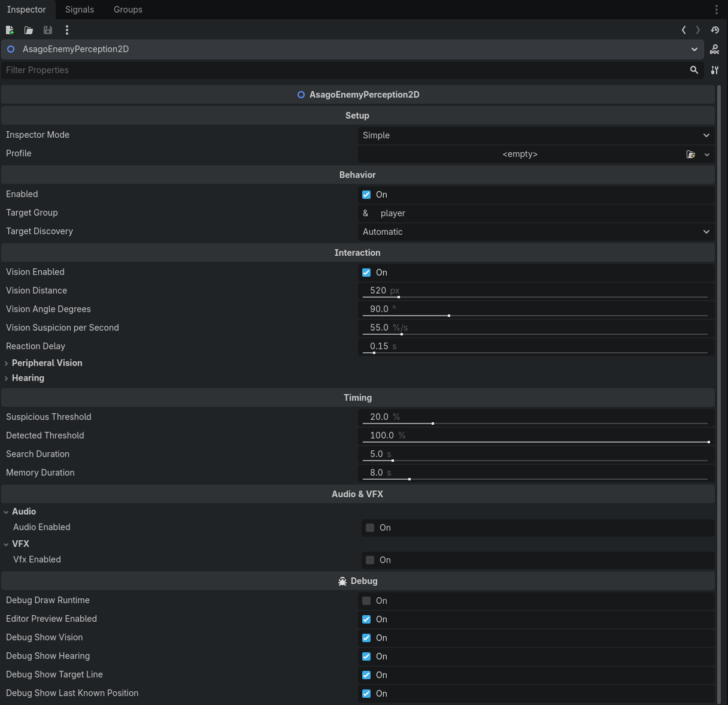Click the Vision Distance slider
Viewport: 728px width, 705px height.
click(x=535, y=296)
